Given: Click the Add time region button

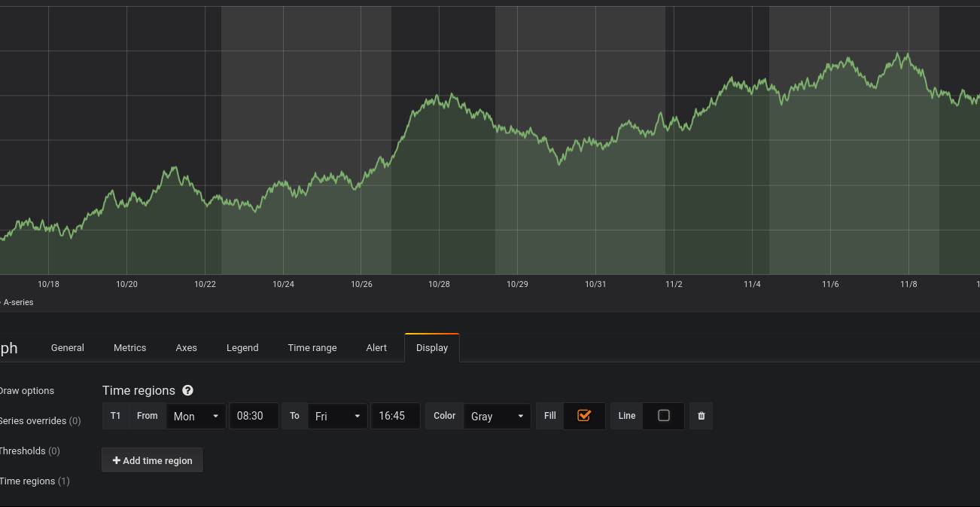Looking at the screenshot, I should point(152,460).
